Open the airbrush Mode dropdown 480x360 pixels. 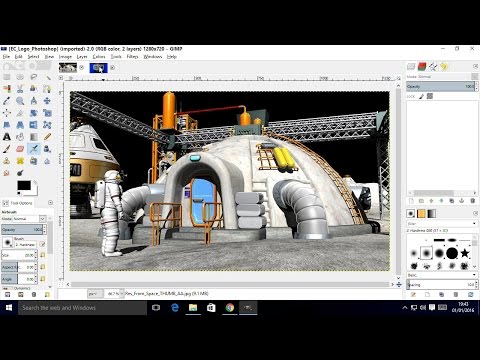point(29,219)
